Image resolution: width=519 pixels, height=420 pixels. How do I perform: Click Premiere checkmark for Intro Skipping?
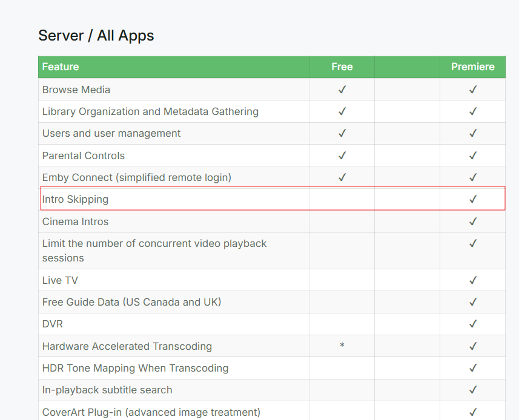click(x=472, y=199)
